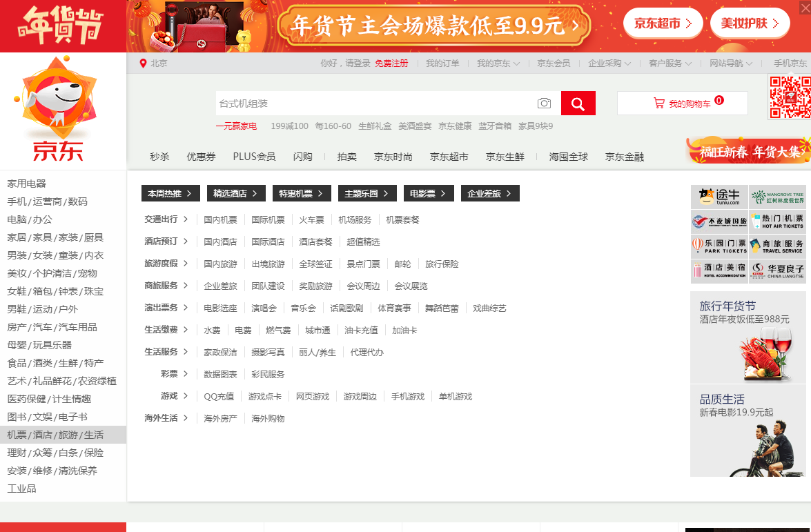Select 机票/酒店/旅游/生活 sidebar category
This screenshot has height=532, width=811.
click(63, 435)
